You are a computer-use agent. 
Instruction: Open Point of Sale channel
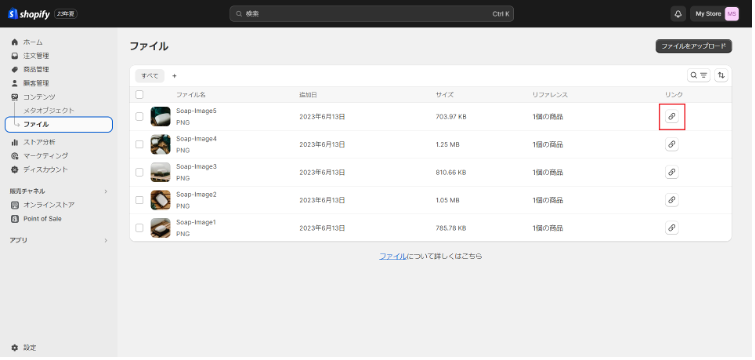[42, 219]
